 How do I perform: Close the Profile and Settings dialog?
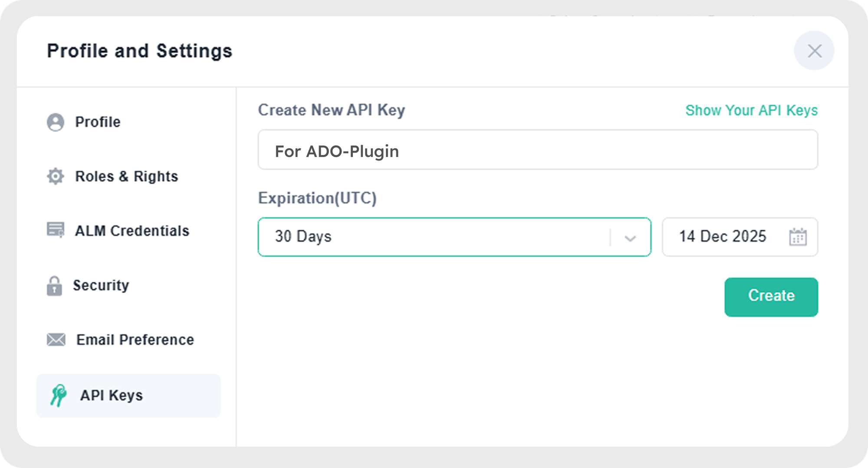(x=814, y=51)
